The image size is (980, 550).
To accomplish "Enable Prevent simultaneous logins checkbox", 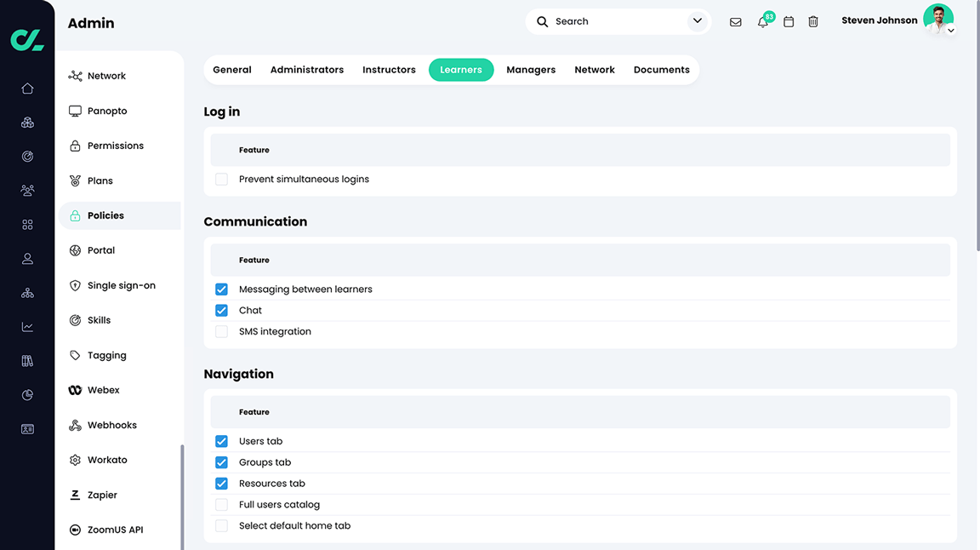I will (x=222, y=179).
